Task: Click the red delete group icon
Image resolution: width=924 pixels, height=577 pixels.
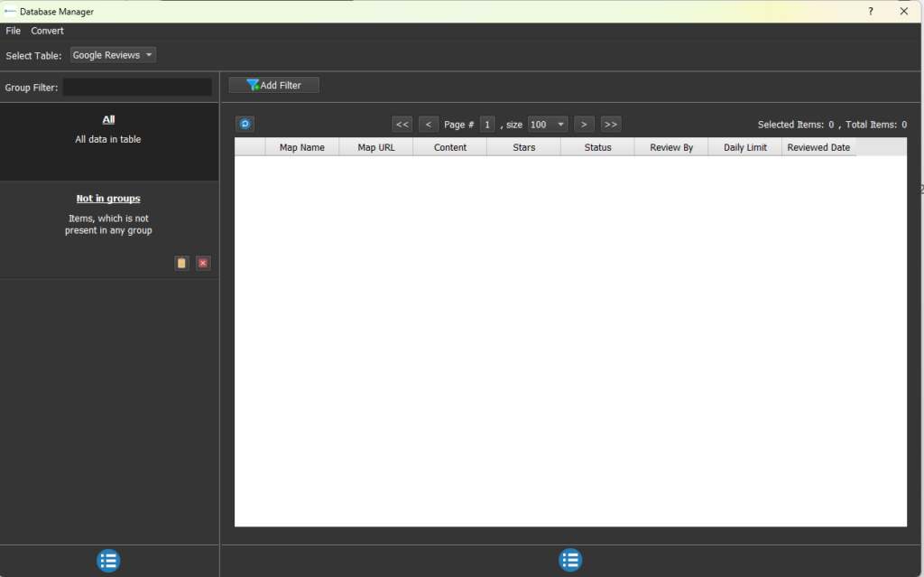Action: tap(203, 263)
